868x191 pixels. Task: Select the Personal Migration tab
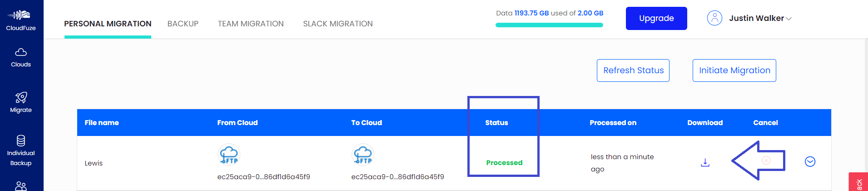(x=108, y=24)
